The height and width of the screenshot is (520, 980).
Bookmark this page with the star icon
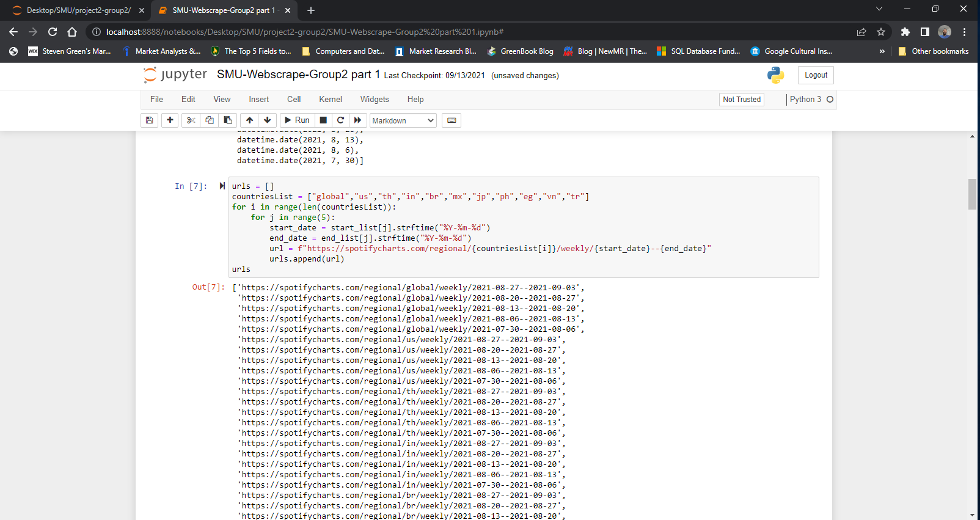pos(881,32)
